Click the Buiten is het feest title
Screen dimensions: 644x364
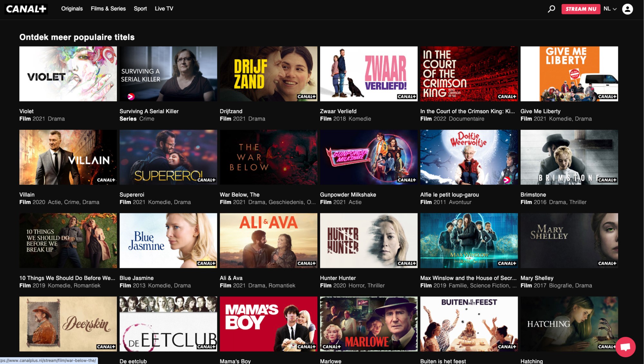[443, 361]
